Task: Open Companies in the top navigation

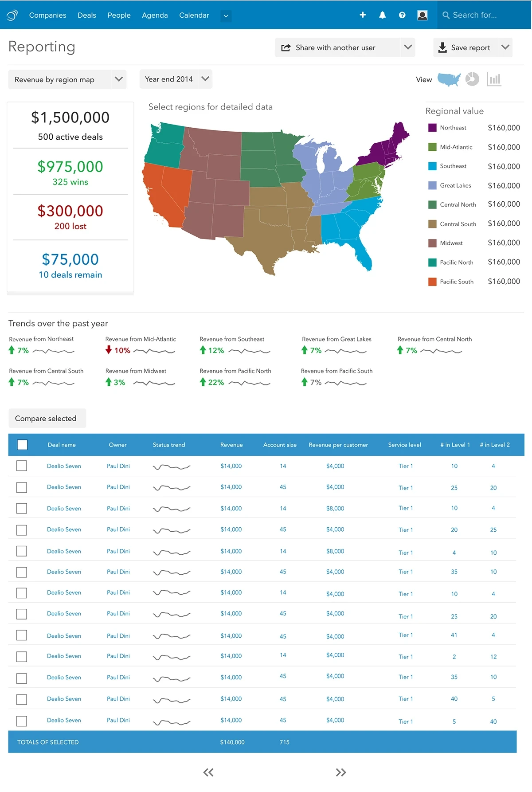Action: 47,15
